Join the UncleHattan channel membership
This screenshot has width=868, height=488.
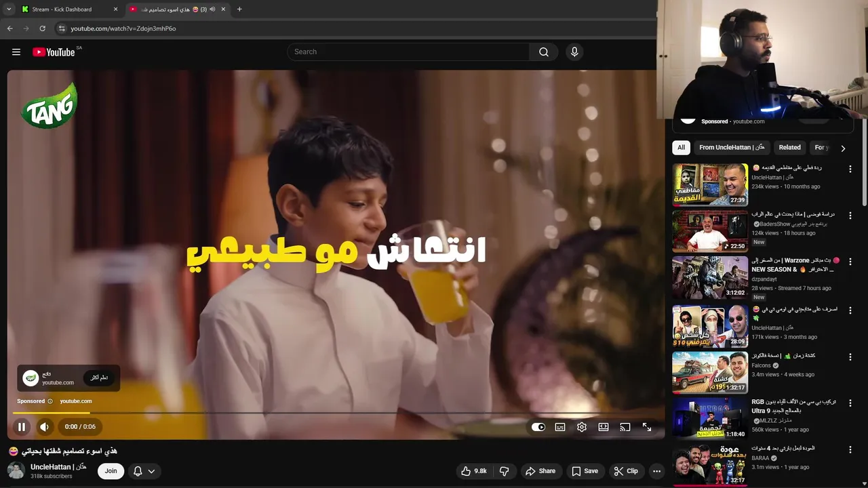pyautogui.click(x=111, y=471)
